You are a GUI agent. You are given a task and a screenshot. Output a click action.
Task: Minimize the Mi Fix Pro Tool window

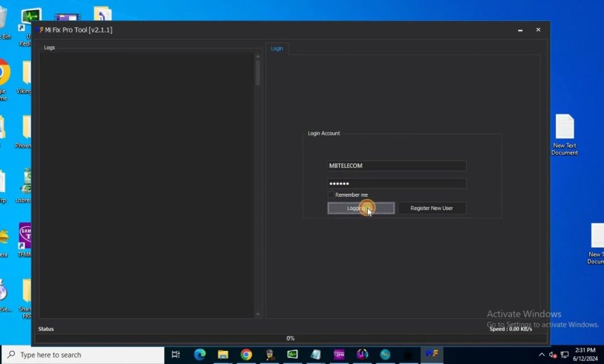520,30
